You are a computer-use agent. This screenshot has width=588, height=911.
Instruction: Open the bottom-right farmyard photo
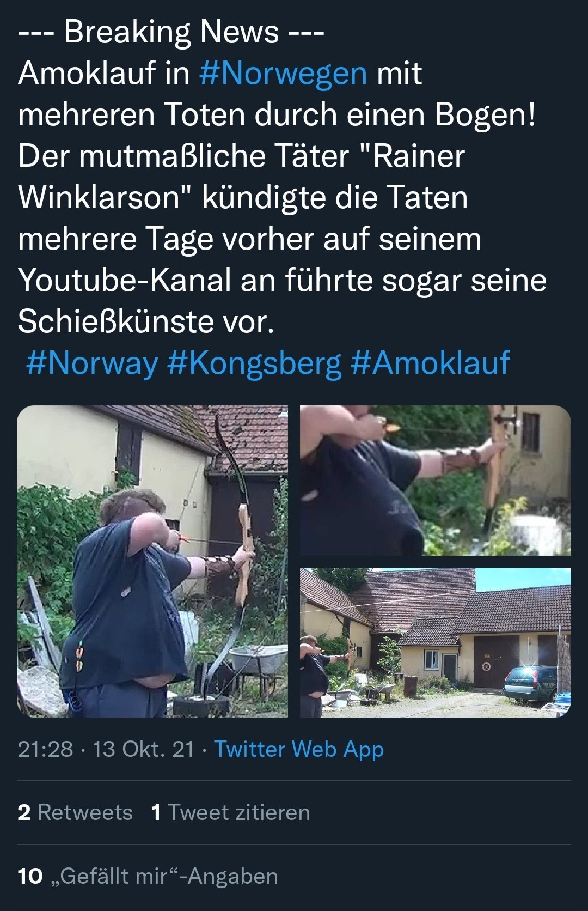coord(436,642)
